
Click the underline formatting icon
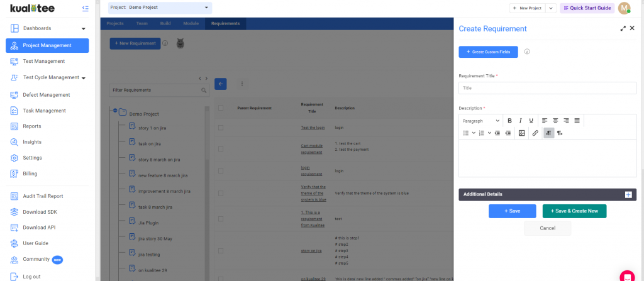531,121
